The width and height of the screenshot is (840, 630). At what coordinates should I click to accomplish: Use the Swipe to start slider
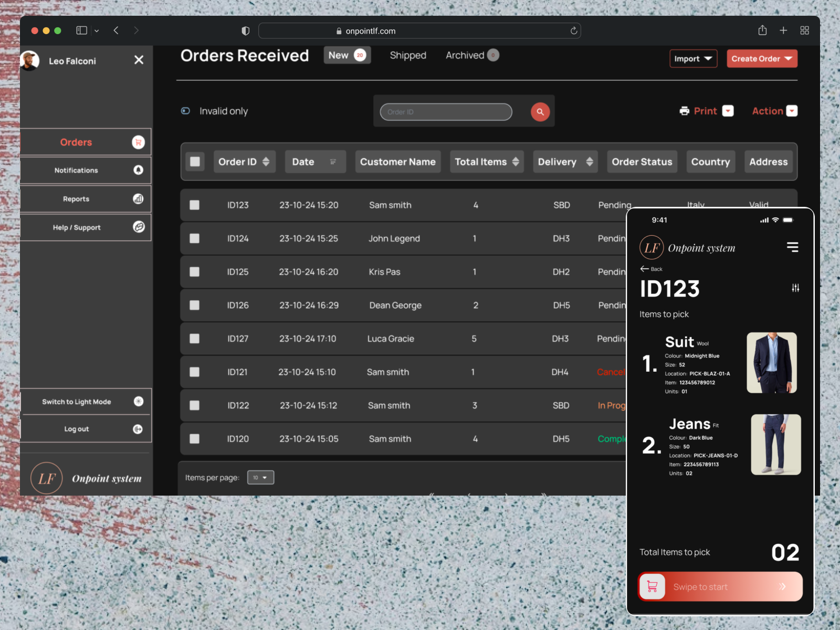tap(719, 586)
